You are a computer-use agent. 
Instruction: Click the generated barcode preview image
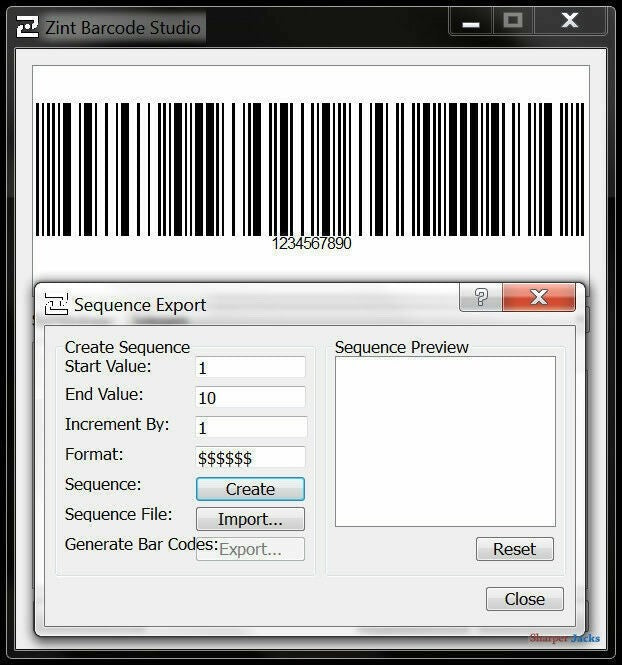(310, 168)
